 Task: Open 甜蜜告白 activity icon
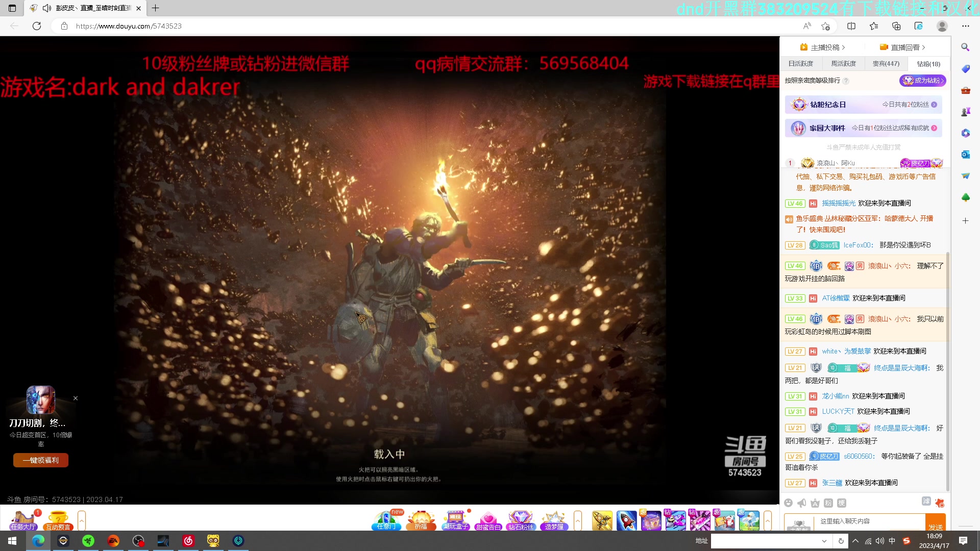(x=488, y=521)
